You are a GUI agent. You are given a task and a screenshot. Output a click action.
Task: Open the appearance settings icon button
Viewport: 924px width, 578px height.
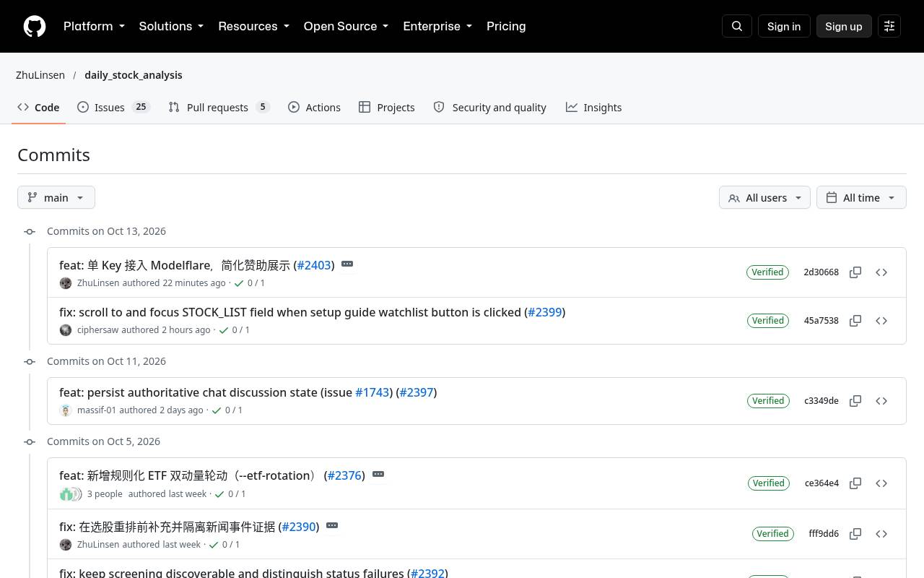889,26
